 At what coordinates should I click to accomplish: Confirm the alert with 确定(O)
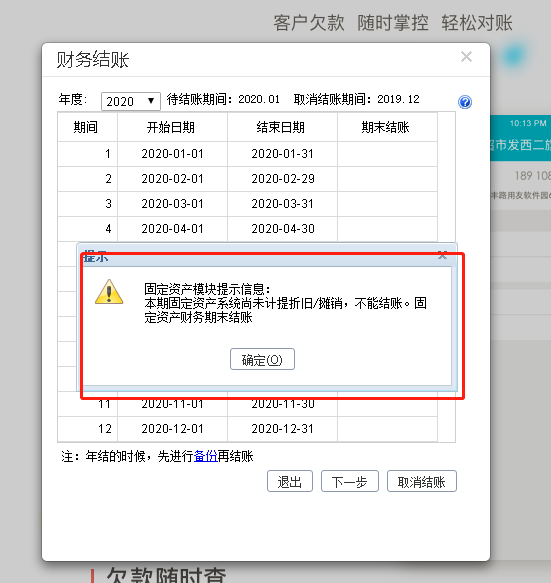[x=262, y=359]
